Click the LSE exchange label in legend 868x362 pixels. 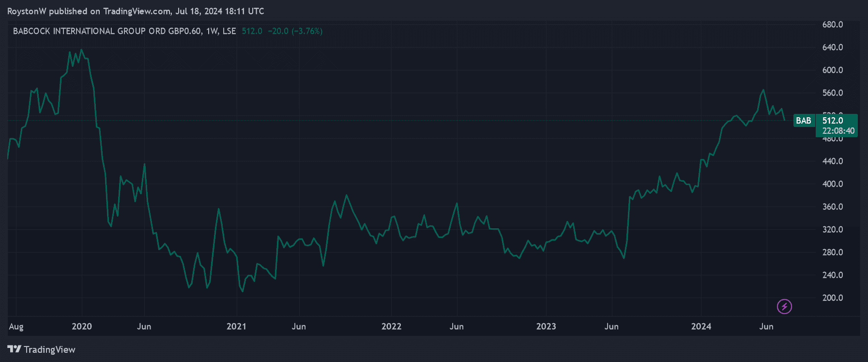[x=229, y=31]
